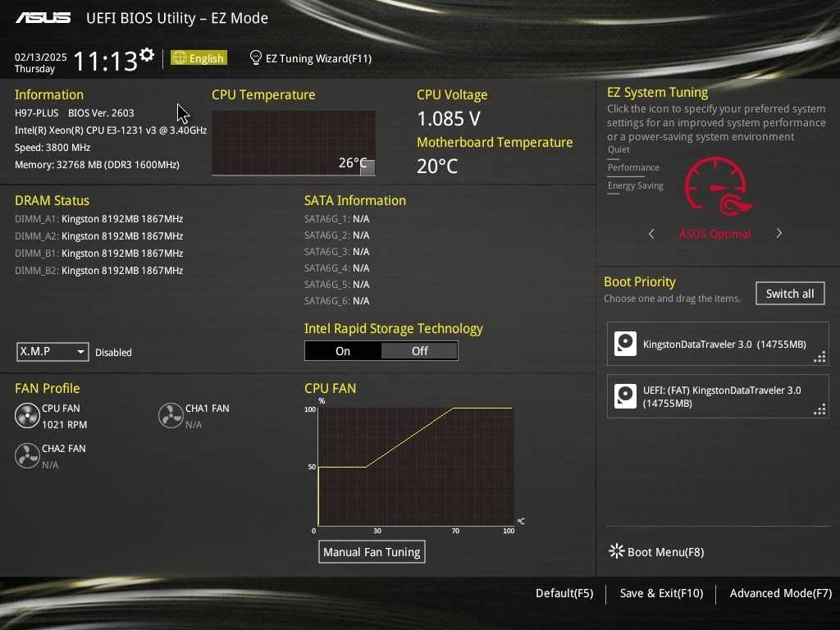The width and height of the screenshot is (840, 630).
Task: Click the SATA6G_4: N/A entry
Action: [337, 268]
